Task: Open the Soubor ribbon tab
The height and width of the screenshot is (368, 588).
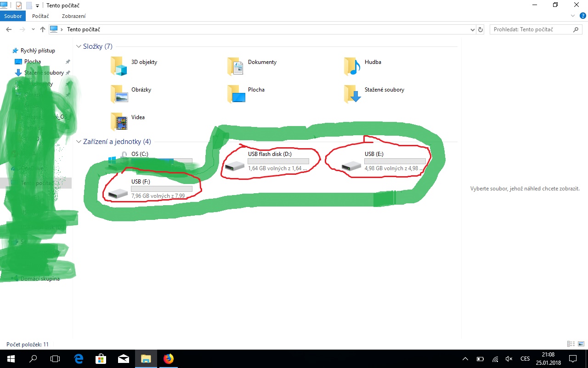Action: [x=13, y=16]
